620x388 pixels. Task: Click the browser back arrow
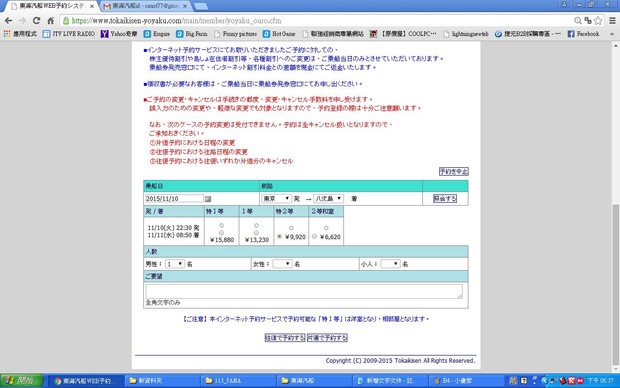click(x=8, y=21)
